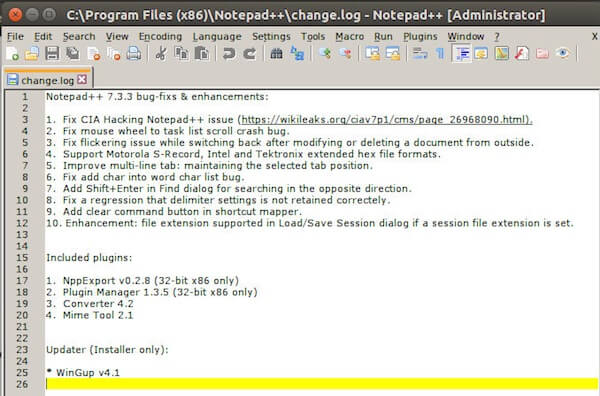Open the Tools menu
The height and width of the screenshot is (396, 600).
coord(313,37)
